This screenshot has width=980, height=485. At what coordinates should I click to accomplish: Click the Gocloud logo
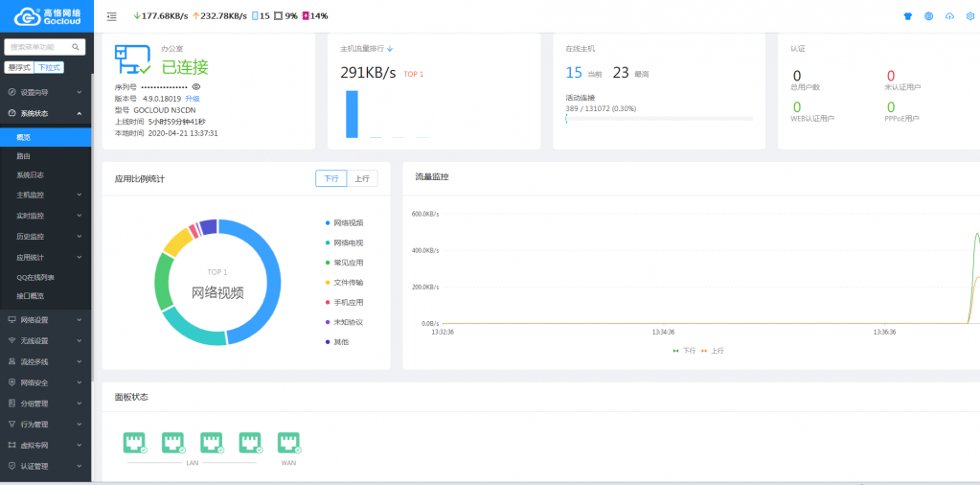pyautogui.click(x=45, y=16)
